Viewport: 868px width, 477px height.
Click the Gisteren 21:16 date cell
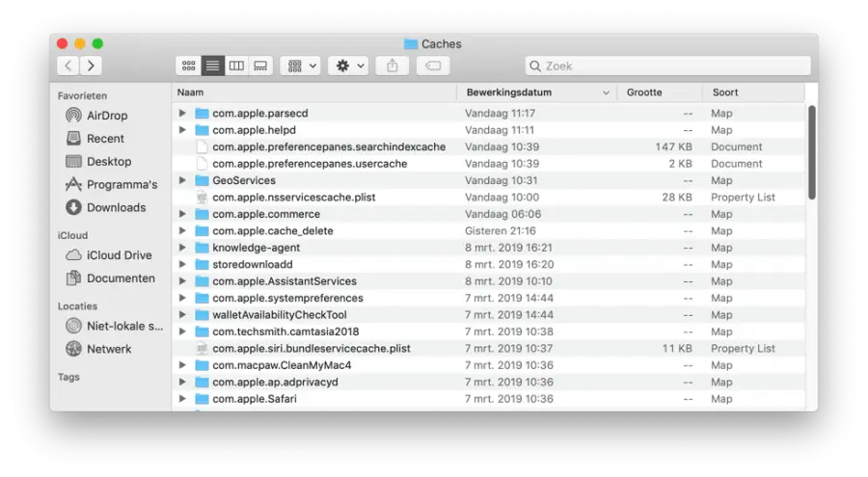tap(501, 230)
